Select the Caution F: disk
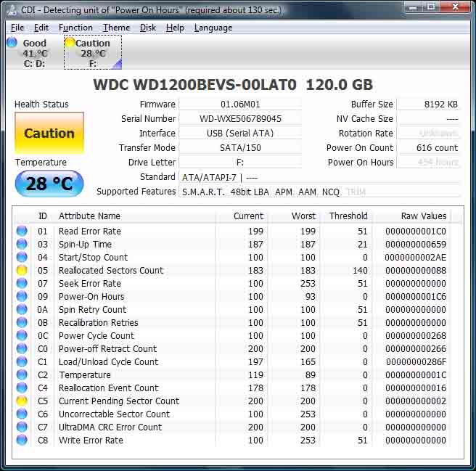The width and height of the screenshot is (476, 471). coord(93,53)
